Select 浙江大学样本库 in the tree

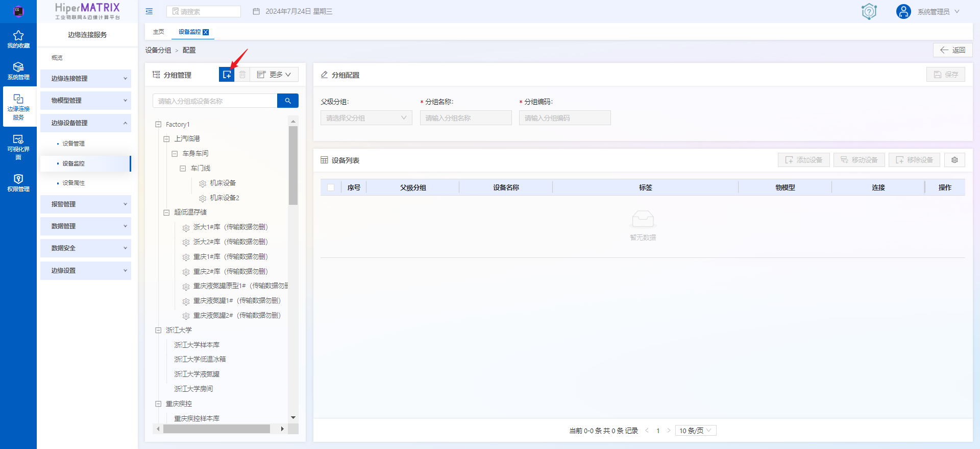[197, 345]
